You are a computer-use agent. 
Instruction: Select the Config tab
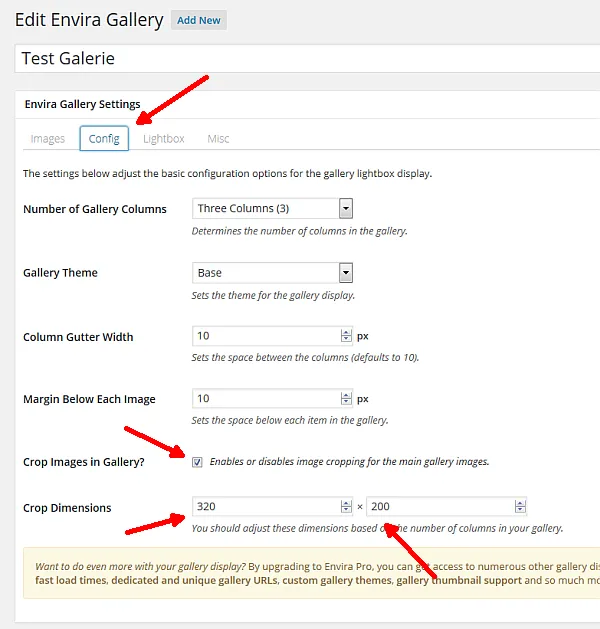pyautogui.click(x=104, y=138)
